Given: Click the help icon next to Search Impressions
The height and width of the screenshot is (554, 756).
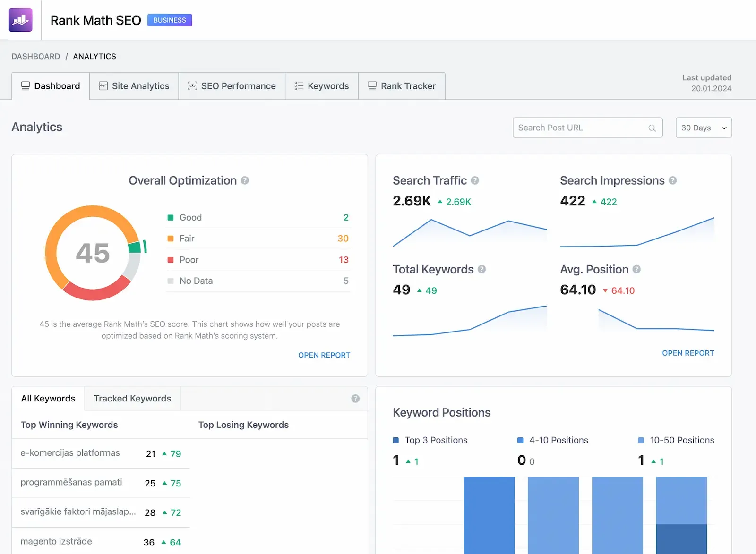Looking at the screenshot, I should [673, 180].
